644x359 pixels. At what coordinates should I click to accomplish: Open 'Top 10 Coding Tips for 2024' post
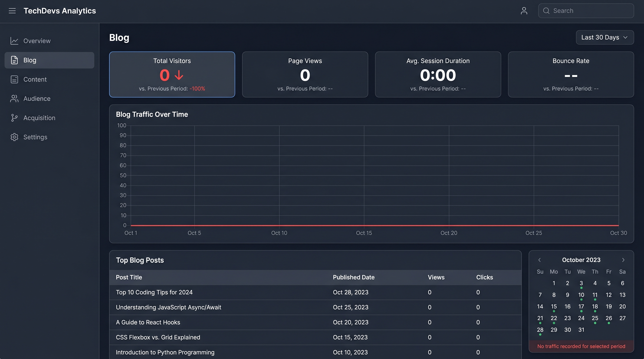click(315, 292)
